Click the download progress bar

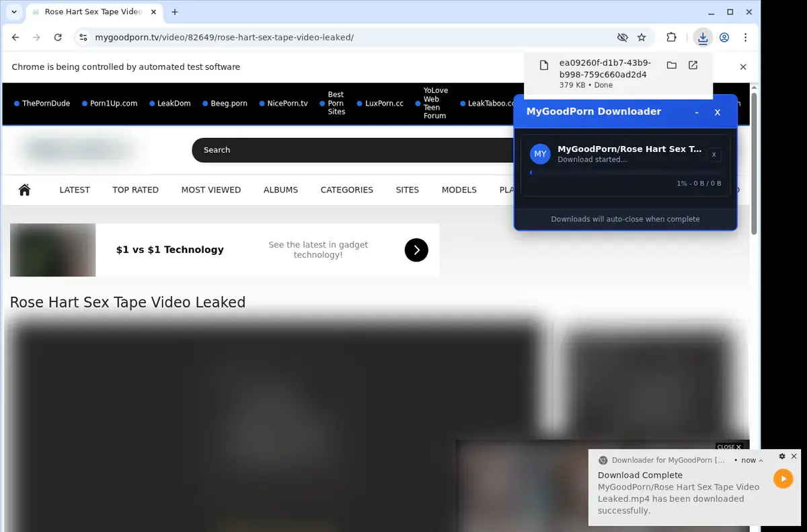click(x=625, y=173)
